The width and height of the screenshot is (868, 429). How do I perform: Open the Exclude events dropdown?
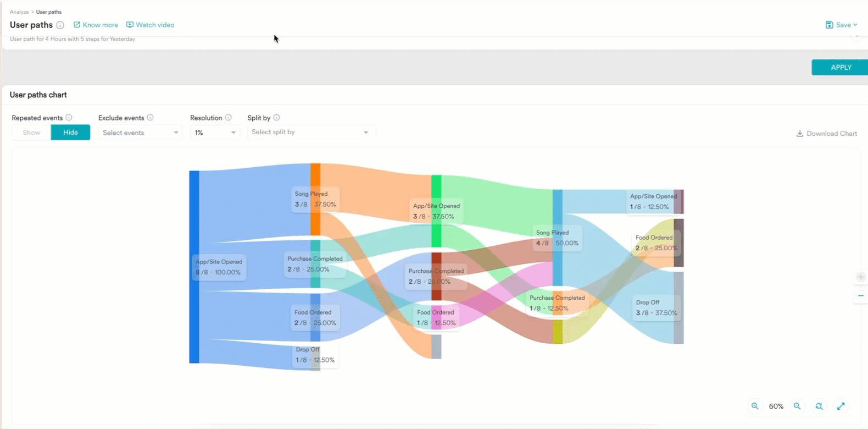point(140,133)
